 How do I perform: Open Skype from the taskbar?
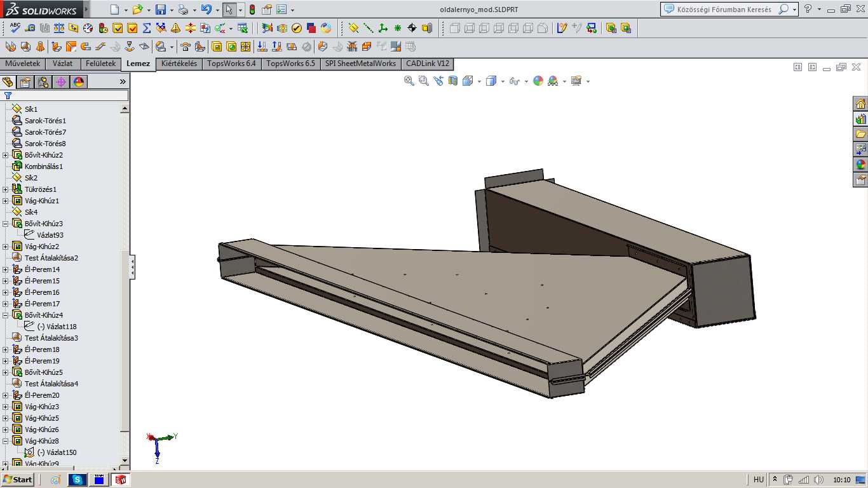coord(77,480)
